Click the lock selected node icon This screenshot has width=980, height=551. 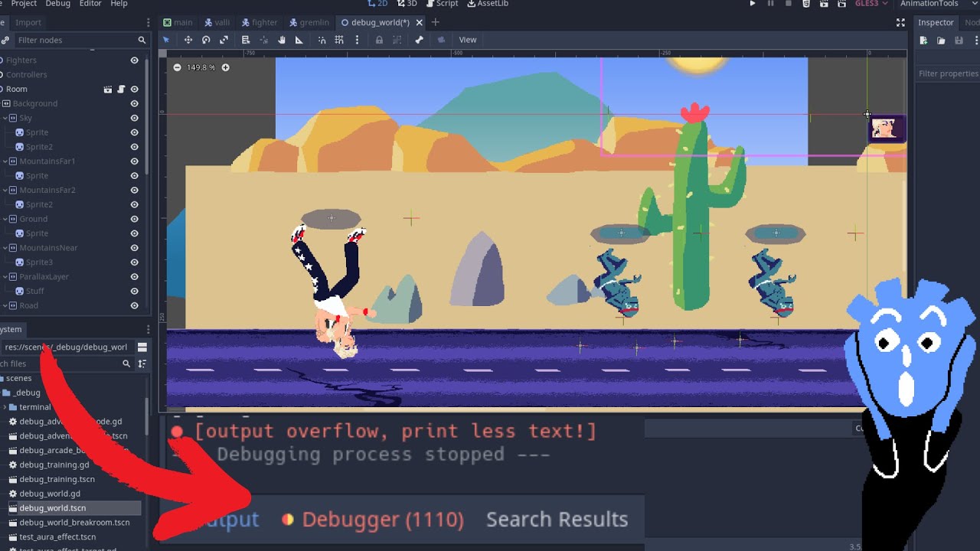click(x=379, y=40)
